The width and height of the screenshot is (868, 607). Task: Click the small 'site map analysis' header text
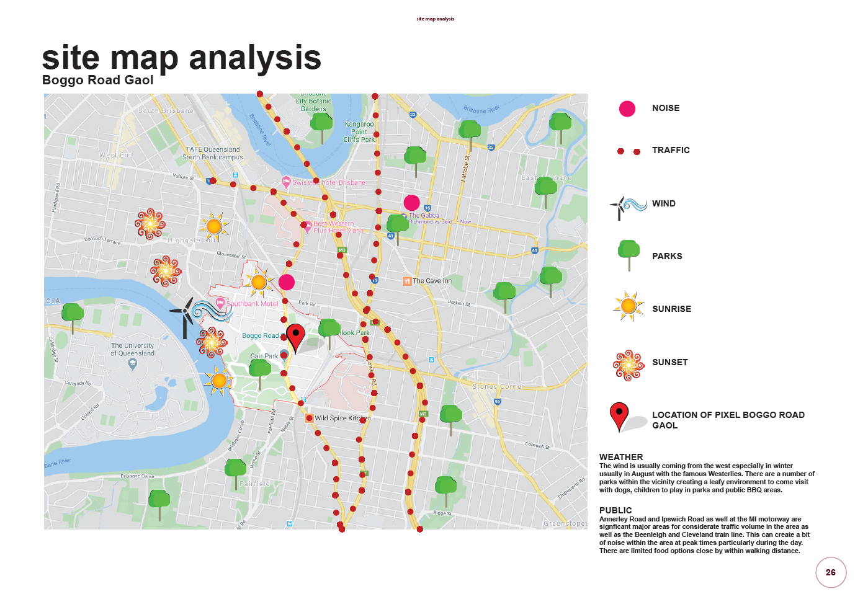coord(435,19)
